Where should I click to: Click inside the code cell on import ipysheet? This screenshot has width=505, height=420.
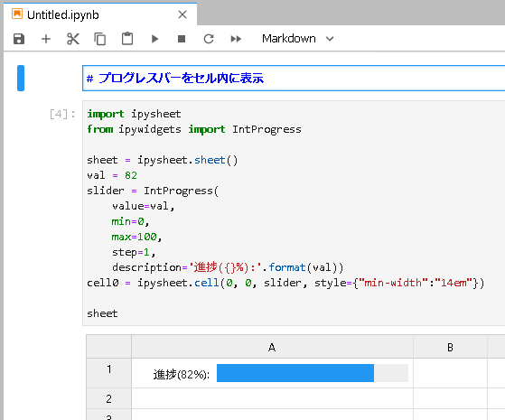pos(134,114)
